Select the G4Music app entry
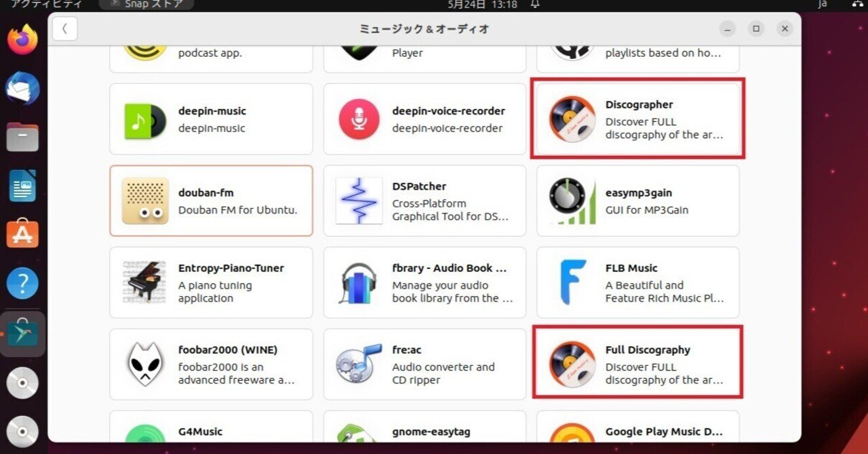Image resolution: width=868 pixels, height=454 pixels. (x=210, y=432)
